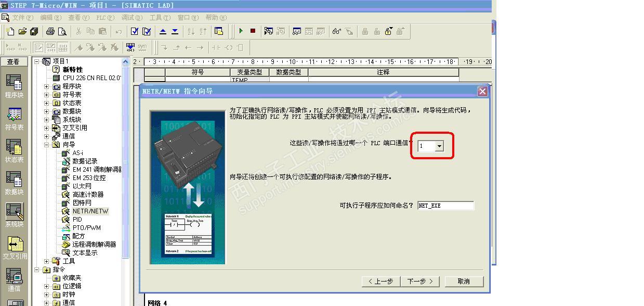Click the 查看 header button of the View bar
Screen dimensions: 644x306
point(14,61)
